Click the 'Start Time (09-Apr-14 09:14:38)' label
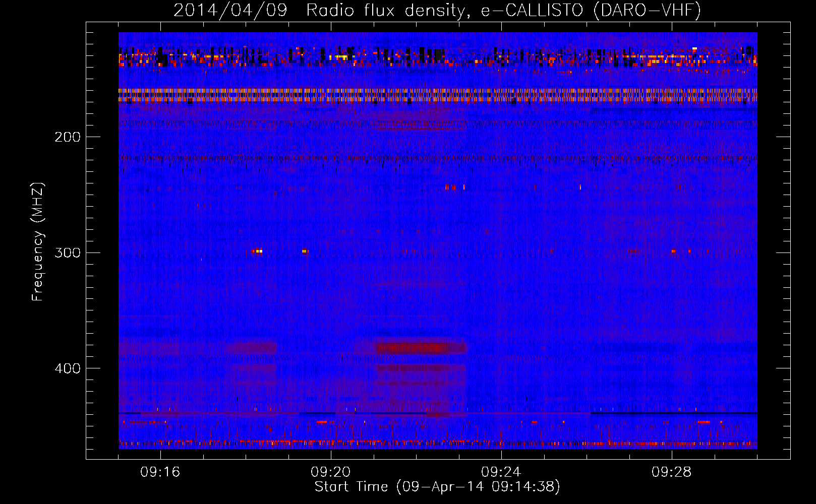Viewport: 816px width, 504px height. click(437, 487)
